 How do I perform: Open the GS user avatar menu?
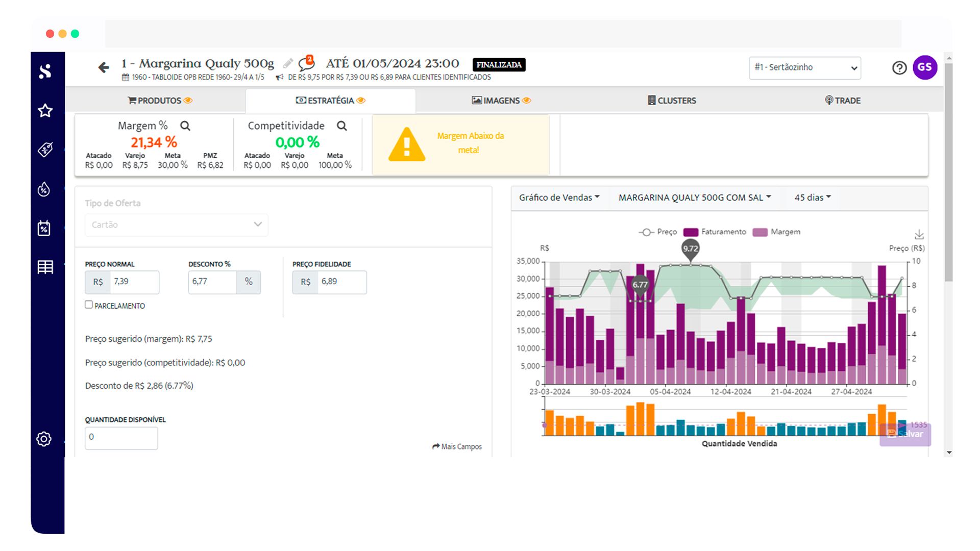[925, 67]
